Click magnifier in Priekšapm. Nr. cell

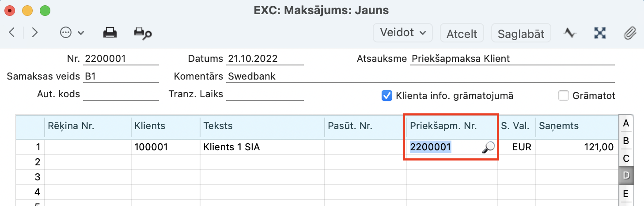click(488, 148)
